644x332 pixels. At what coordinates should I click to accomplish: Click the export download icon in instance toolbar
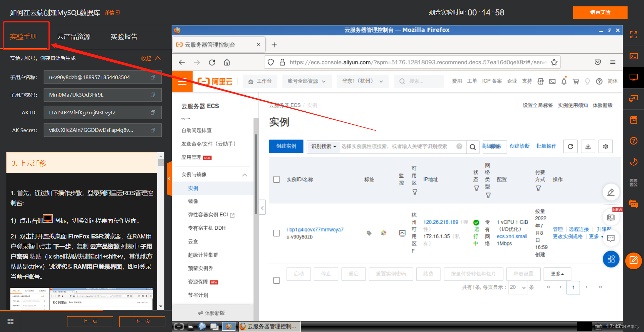pyautogui.click(x=588, y=147)
